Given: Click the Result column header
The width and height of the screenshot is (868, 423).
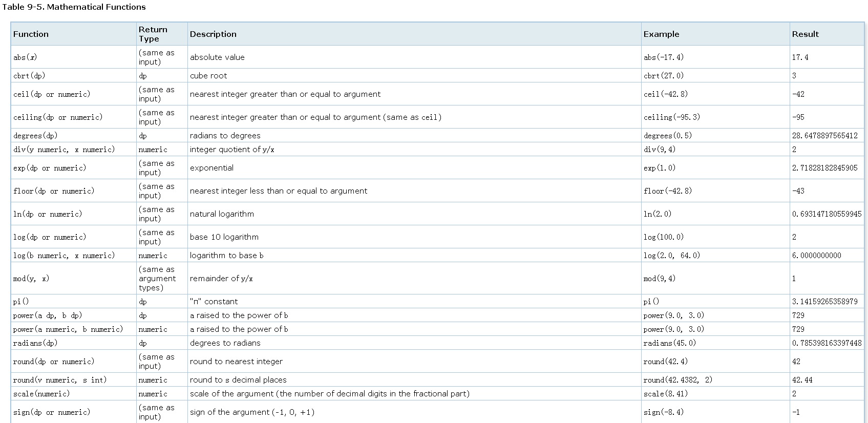Looking at the screenshot, I should tap(805, 34).
